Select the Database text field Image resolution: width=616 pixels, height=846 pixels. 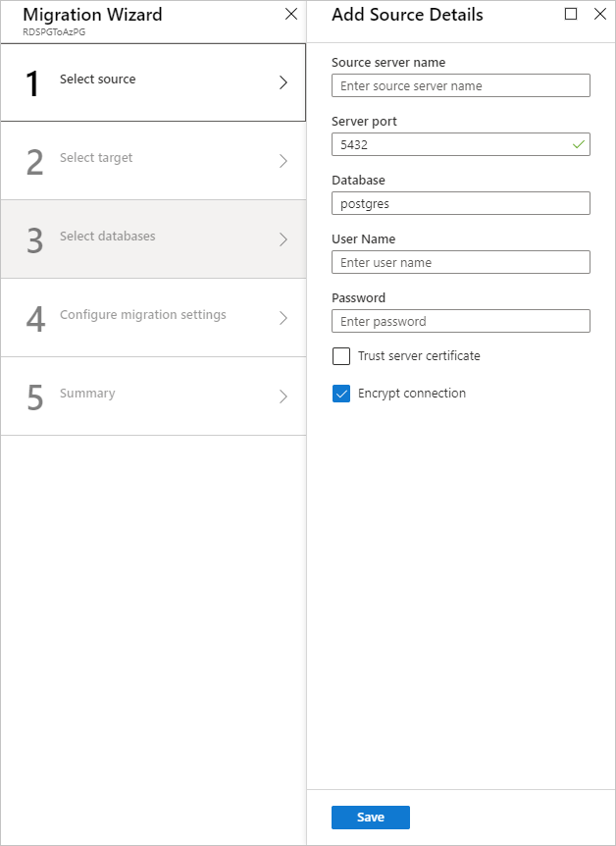point(461,203)
